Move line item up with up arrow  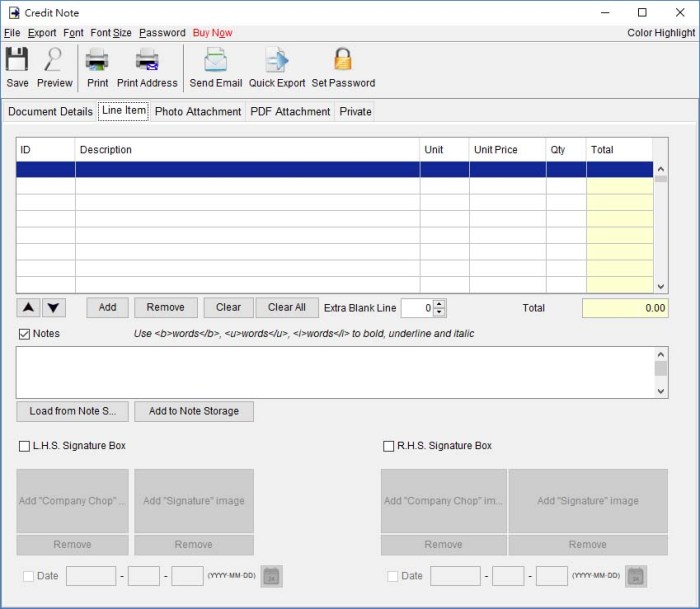[28, 308]
